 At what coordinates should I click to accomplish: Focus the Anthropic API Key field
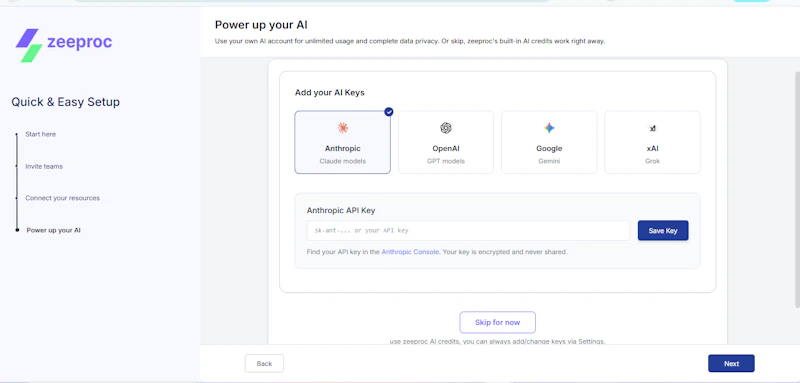coord(468,231)
